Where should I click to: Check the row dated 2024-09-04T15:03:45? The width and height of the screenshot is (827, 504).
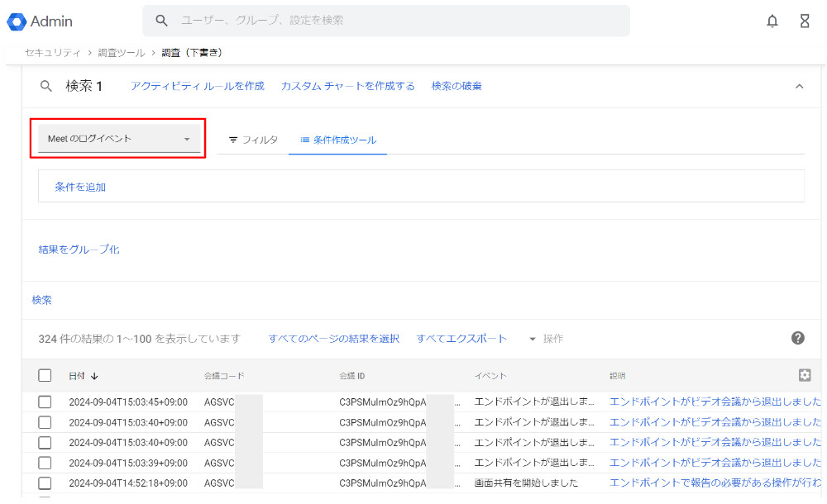click(45, 402)
